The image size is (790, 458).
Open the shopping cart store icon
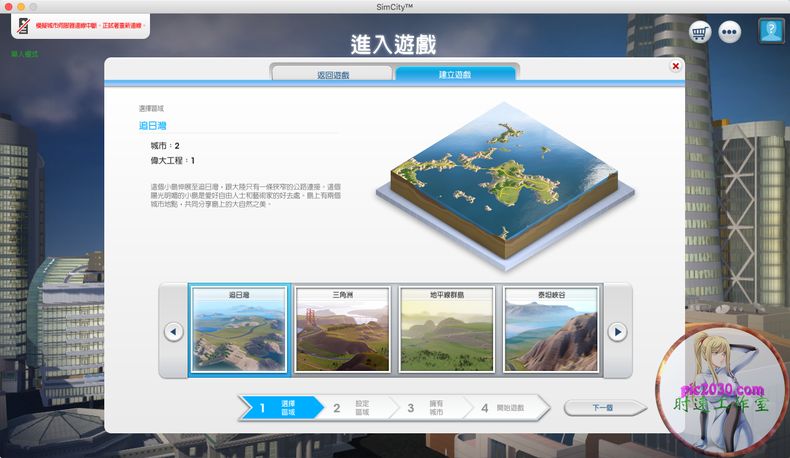click(x=700, y=33)
